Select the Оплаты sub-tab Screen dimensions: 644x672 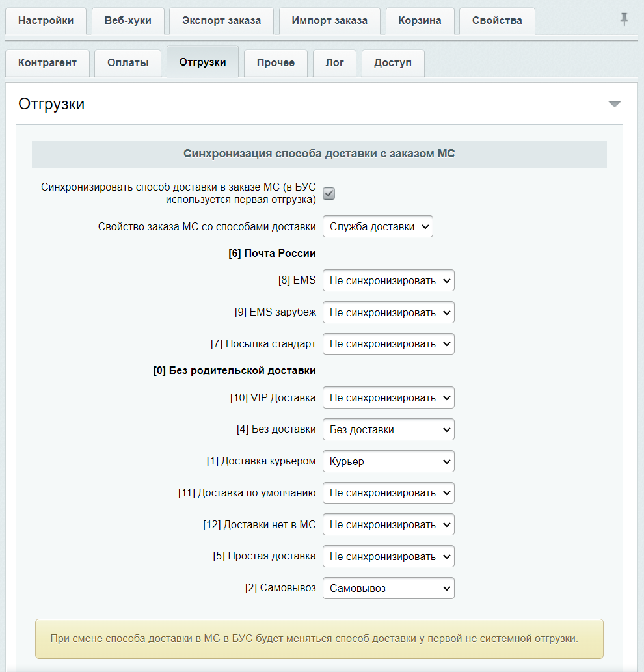(x=128, y=63)
